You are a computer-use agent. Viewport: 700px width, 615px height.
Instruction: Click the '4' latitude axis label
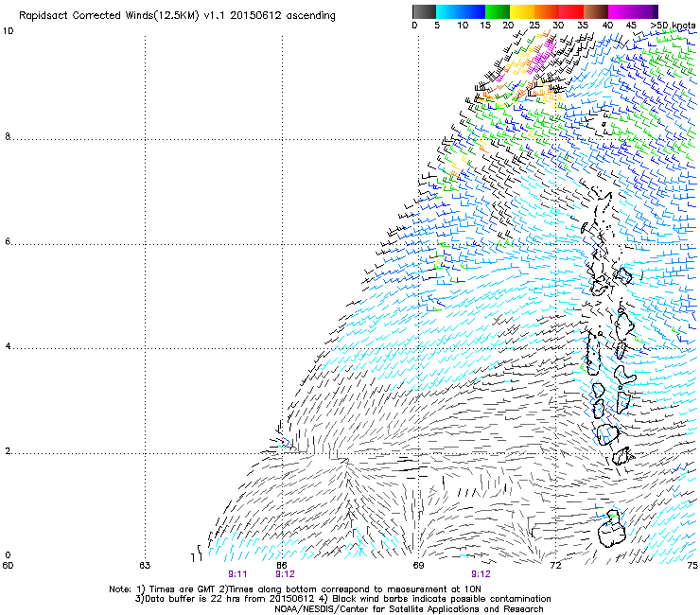pos(8,345)
